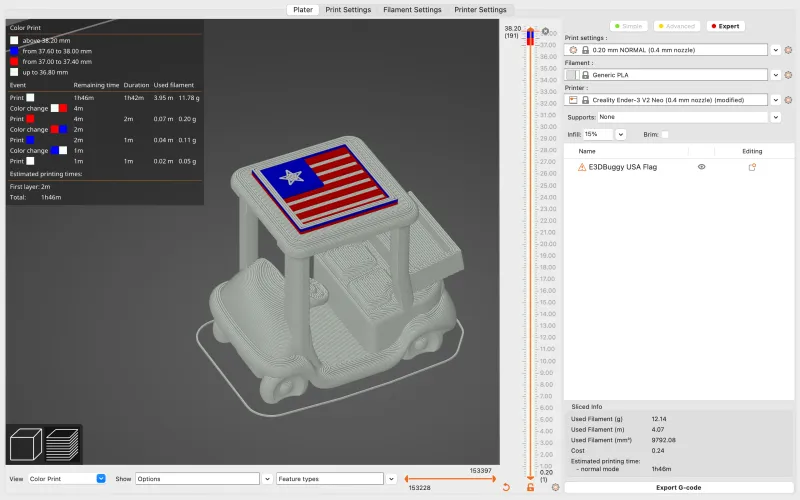Toggle visibility eye for E3DBuggy USA Flag
This screenshot has height=500, width=800.
(702, 167)
